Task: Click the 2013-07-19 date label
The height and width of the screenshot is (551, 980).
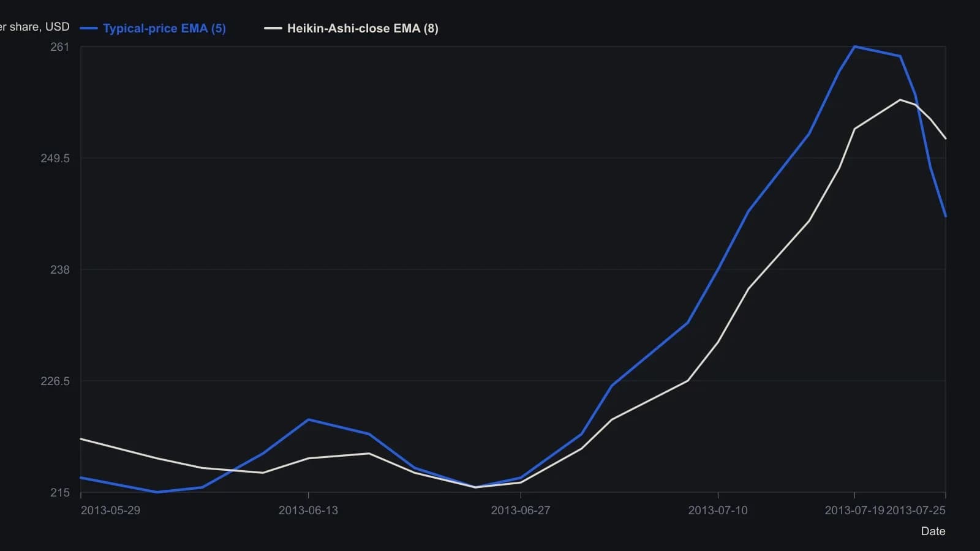Action: pyautogui.click(x=854, y=511)
